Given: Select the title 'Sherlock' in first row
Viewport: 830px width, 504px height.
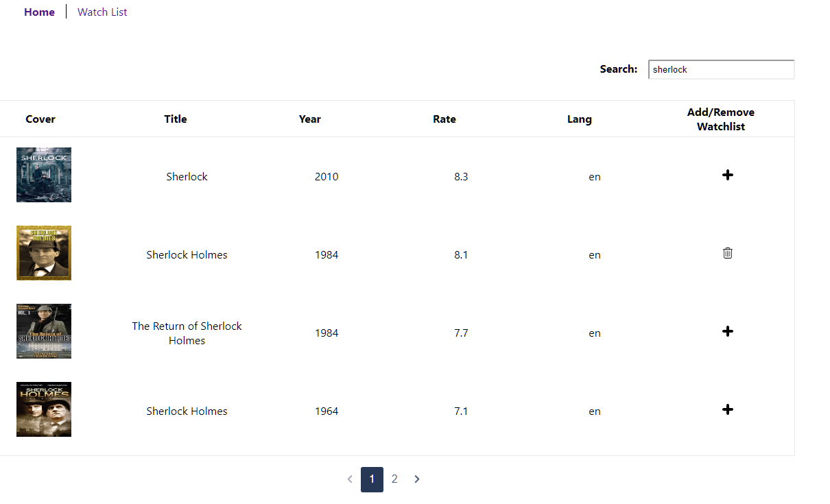Looking at the screenshot, I should click(187, 176).
